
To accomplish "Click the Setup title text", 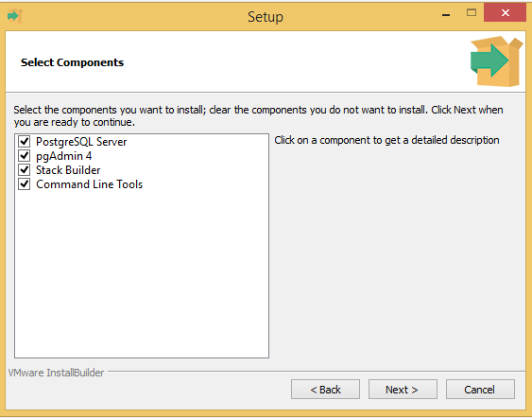I will (266, 17).
